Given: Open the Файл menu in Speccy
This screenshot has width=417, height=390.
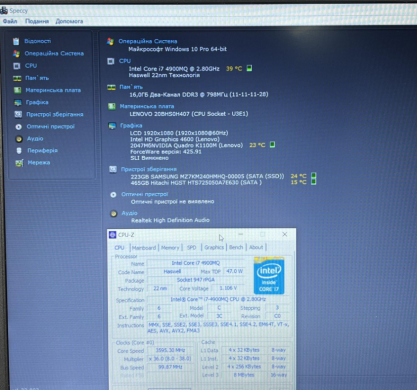Looking at the screenshot, I should click(x=10, y=21).
